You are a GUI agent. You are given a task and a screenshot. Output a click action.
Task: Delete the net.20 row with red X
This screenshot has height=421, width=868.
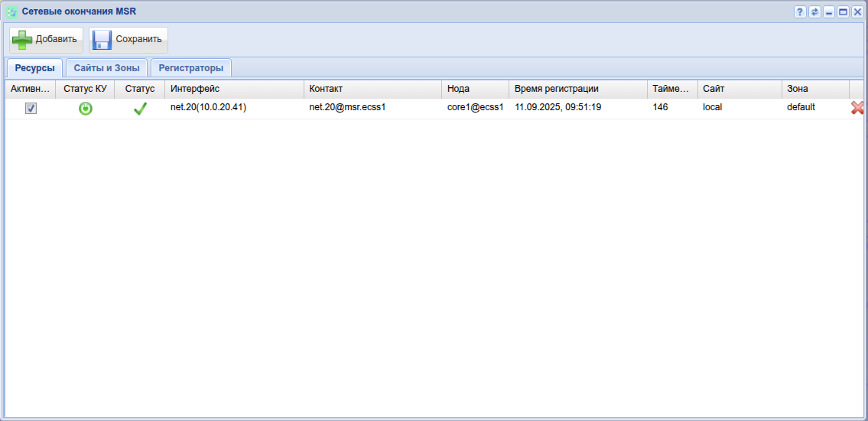click(857, 109)
